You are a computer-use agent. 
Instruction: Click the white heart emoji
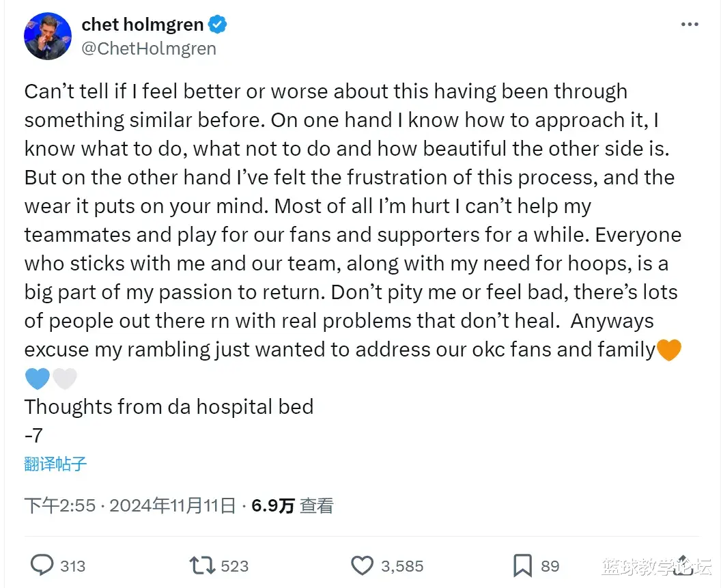65,378
